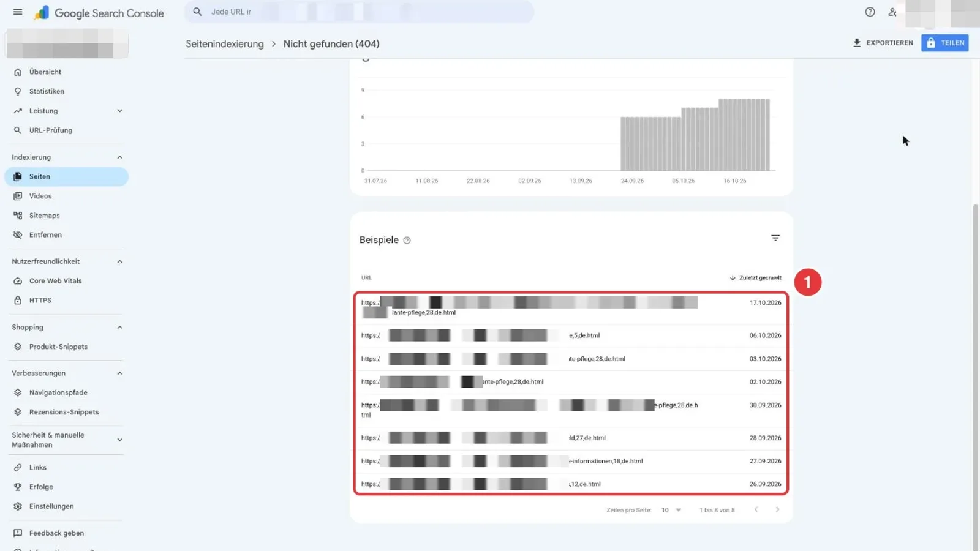The height and width of the screenshot is (551, 980).
Task: Click the blue Teilen button
Action: coord(944,43)
